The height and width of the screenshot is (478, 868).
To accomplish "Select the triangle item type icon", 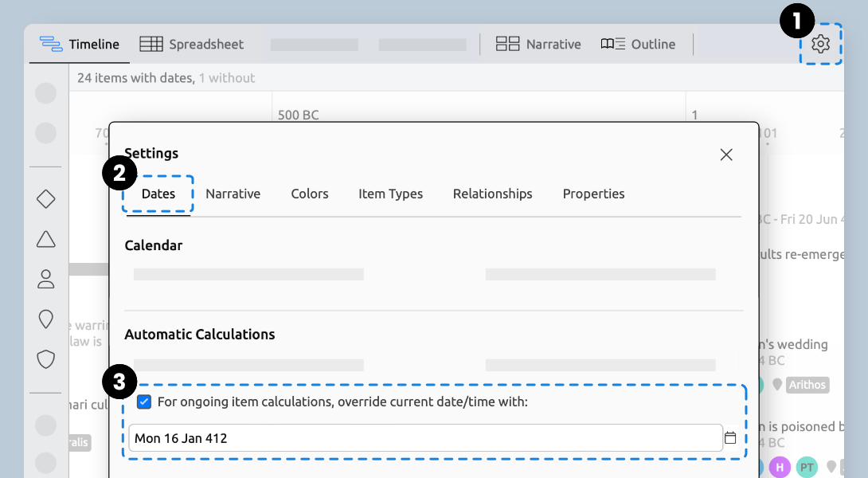I will point(46,239).
